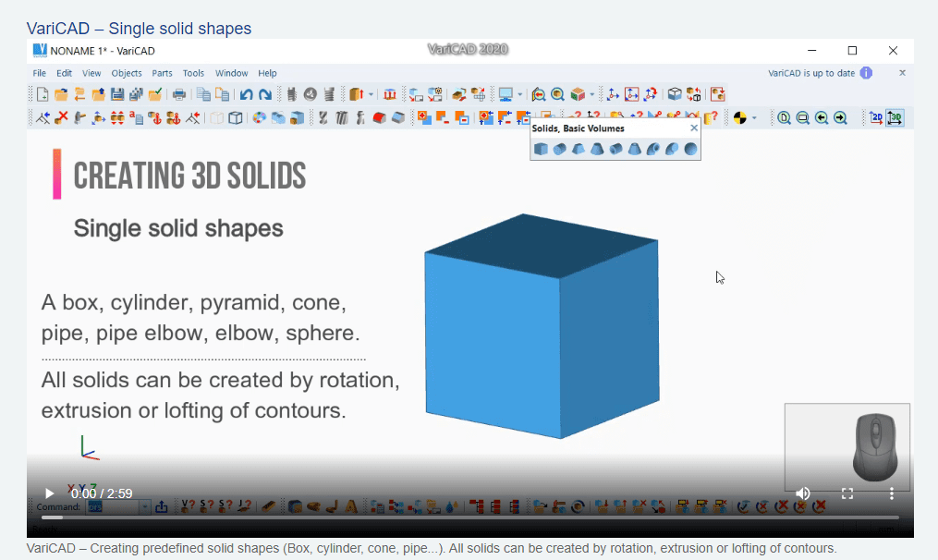Viewport: 938px width, 560px height.
Task: Open the Help menu
Action: click(x=267, y=73)
